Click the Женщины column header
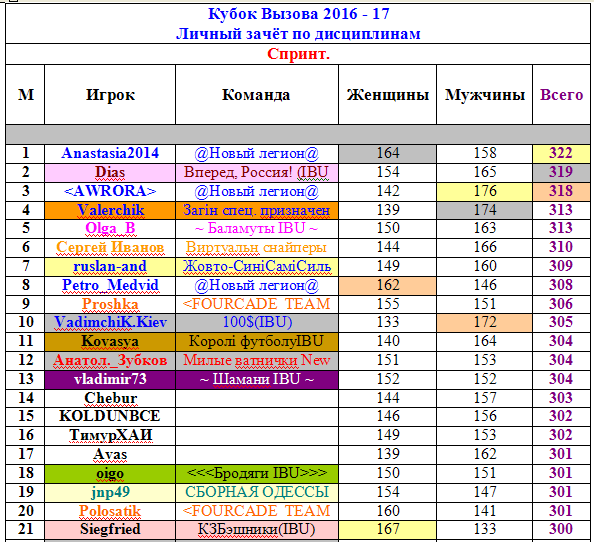 pos(387,95)
